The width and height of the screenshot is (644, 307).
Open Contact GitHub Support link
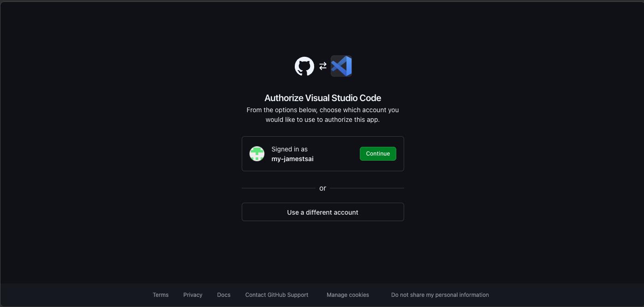pyautogui.click(x=277, y=295)
